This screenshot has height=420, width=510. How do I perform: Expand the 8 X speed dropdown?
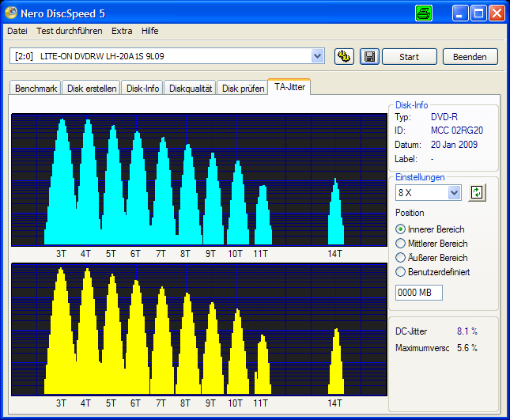click(454, 193)
